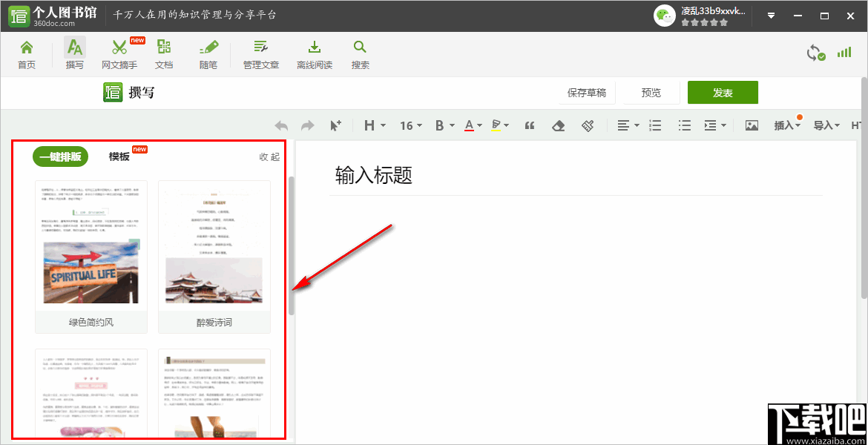868x445 pixels.
Task: Collapse the template panel via 收起
Action: pyautogui.click(x=269, y=157)
